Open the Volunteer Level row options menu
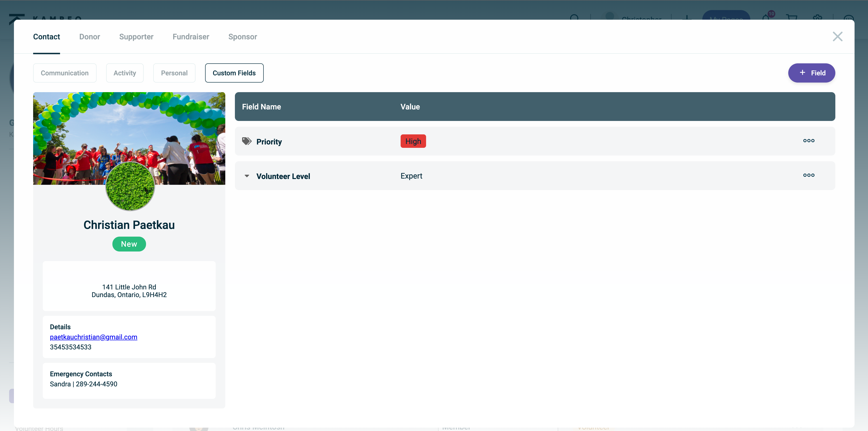Image resolution: width=868 pixels, height=431 pixels. tap(809, 175)
